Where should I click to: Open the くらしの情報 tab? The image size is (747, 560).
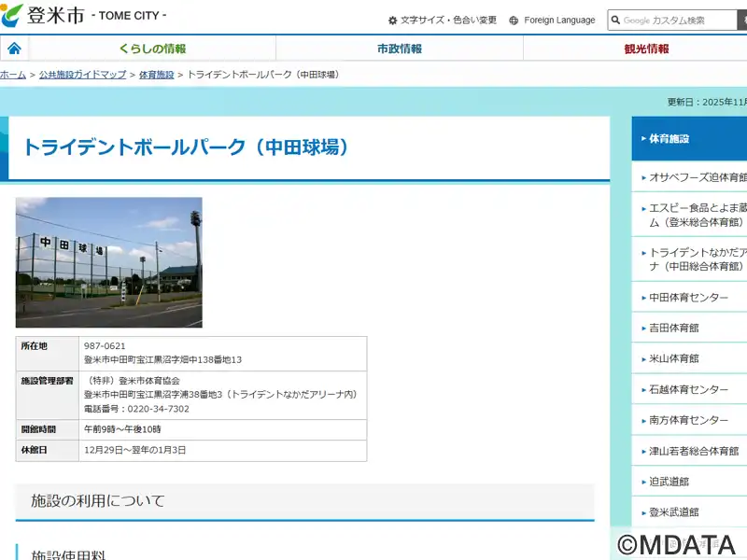152,49
